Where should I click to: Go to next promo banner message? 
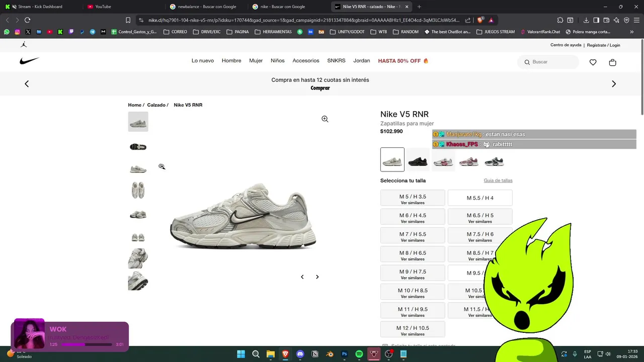click(613, 84)
